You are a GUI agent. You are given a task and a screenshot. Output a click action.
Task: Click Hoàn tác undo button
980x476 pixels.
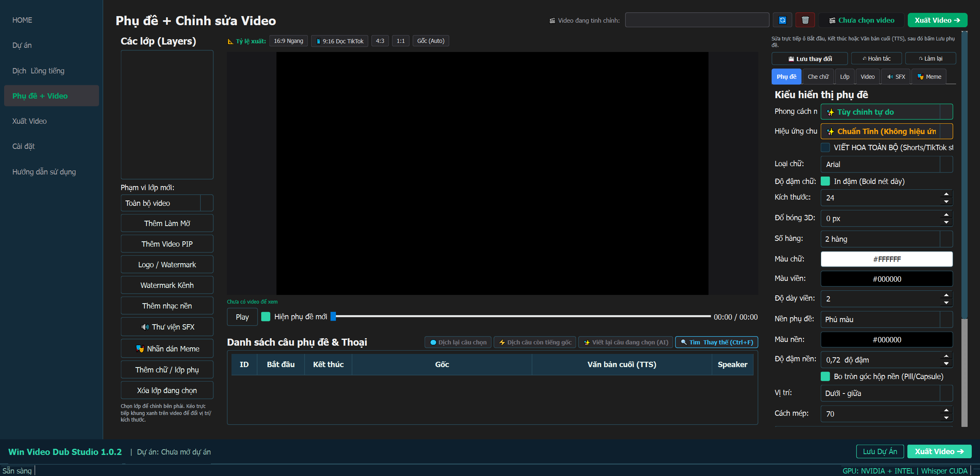[x=876, y=59]
